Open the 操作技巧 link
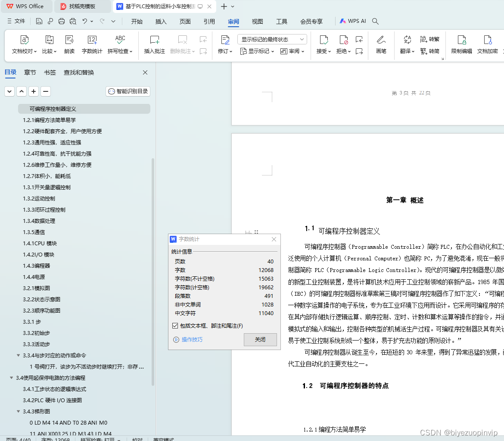504x441 pixels. click(192, 340)
